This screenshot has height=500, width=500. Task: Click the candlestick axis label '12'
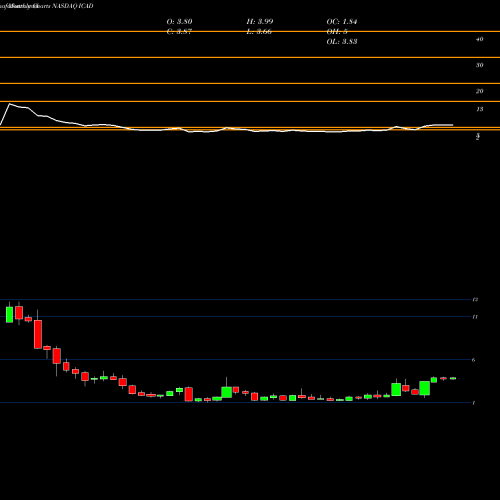pyautogui.click(x=475, y=300)
